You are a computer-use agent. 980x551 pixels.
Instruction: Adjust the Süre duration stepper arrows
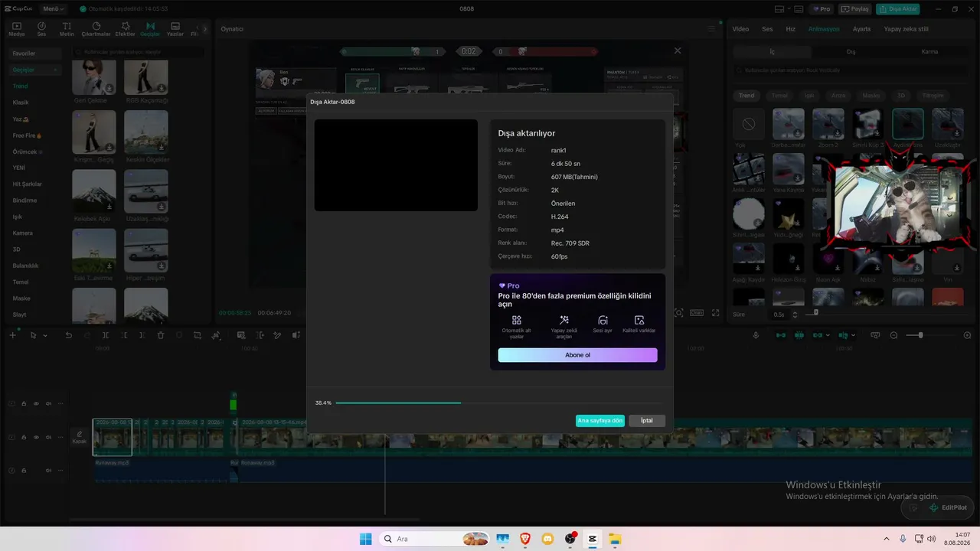795,315
